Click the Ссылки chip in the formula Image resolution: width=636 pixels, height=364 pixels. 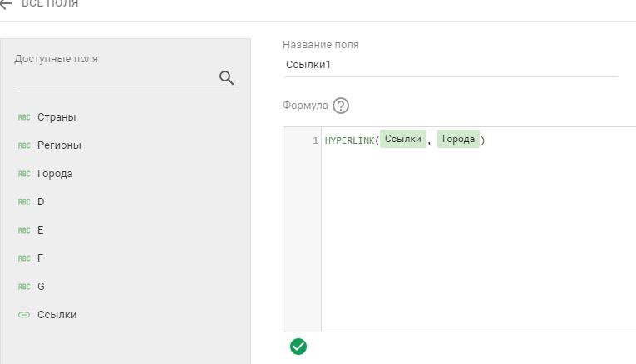click(403, 140)
